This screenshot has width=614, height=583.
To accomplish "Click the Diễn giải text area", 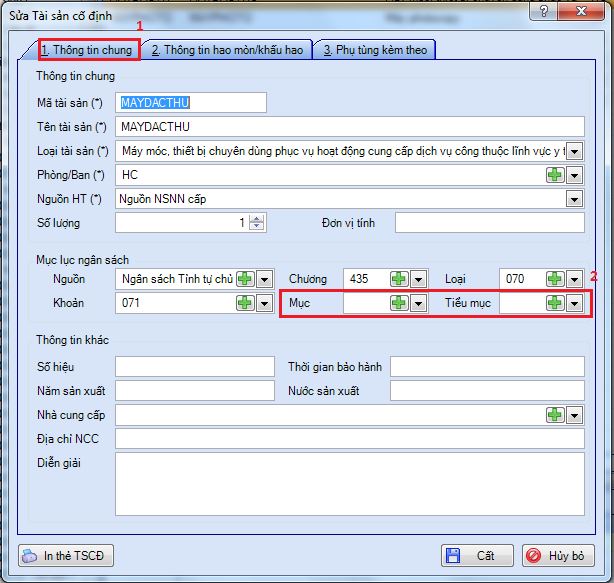I will pyautogui.click(x=350, y=484).
